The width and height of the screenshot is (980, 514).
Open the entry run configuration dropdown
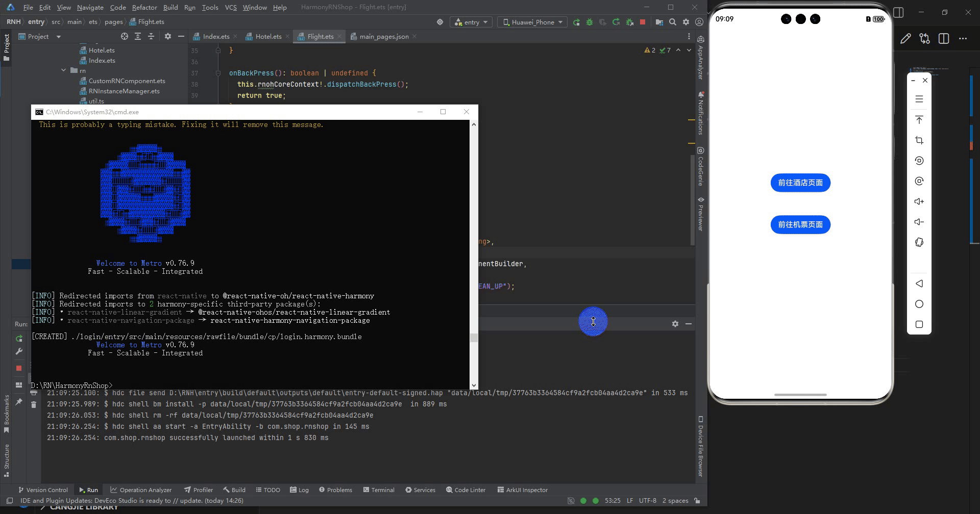click(x=472, y=22)
